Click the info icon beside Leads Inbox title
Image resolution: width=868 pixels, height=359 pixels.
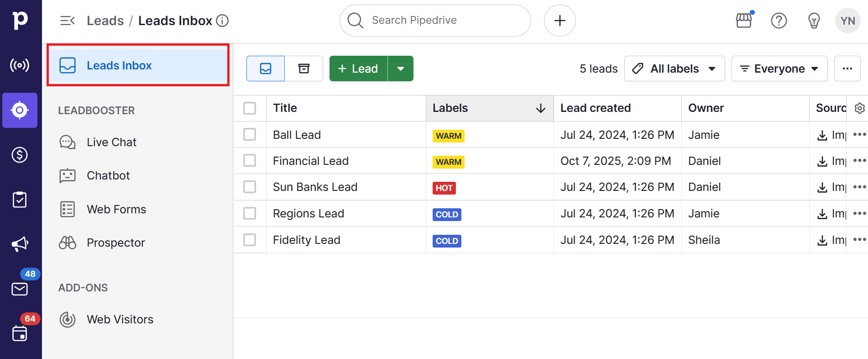(222, 21)
